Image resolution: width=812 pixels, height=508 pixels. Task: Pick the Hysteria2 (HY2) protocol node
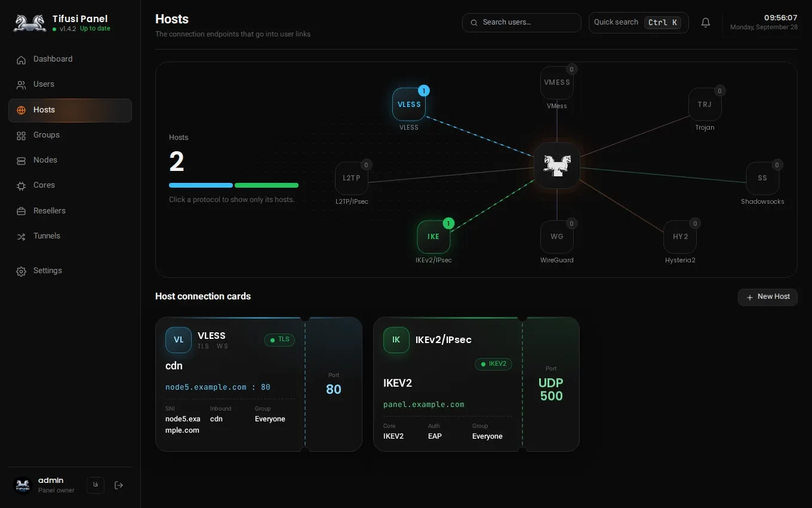click(680, 237)
